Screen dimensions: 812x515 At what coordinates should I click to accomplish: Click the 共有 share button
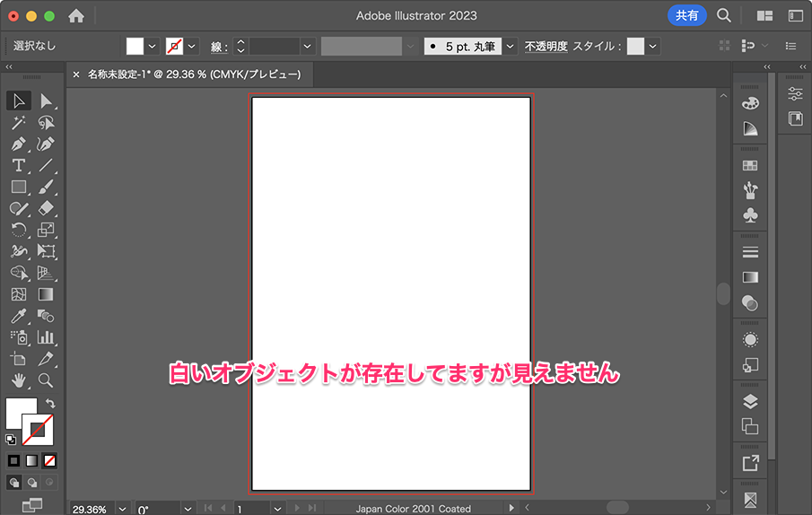pos(686,15)
